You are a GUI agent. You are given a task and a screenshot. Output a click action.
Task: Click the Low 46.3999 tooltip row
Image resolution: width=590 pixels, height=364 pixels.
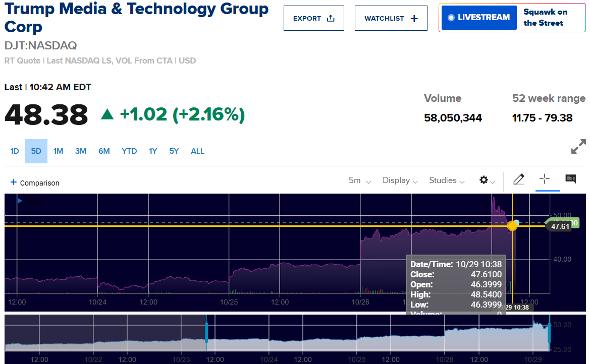tap(456, 305)
